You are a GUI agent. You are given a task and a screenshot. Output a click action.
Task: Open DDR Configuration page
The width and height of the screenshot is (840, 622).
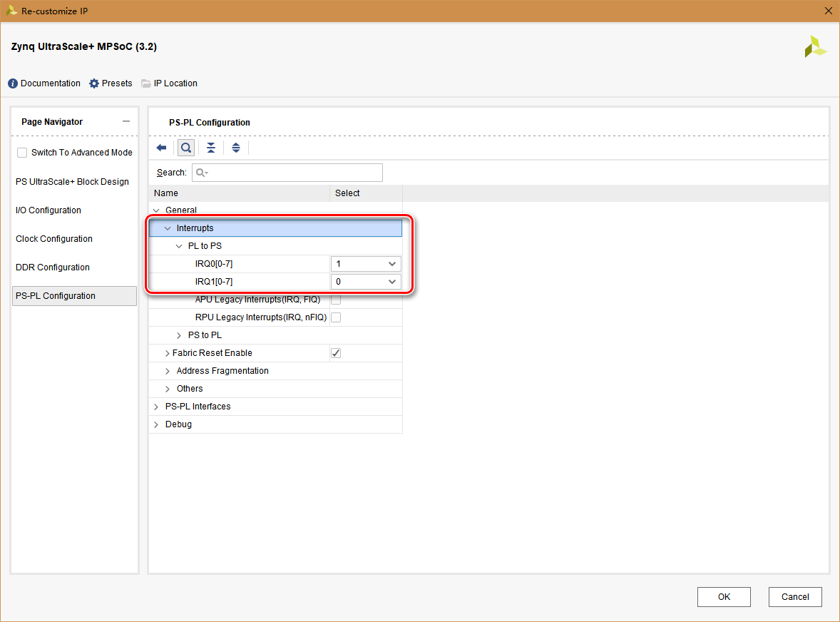coord(53,267)
